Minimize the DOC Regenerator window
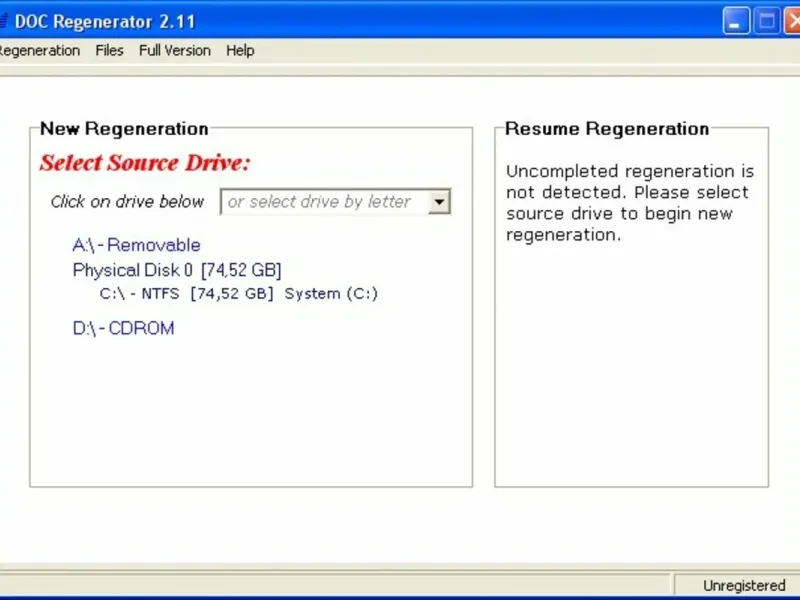The width and height of the screenshot is (800, 600). [736, 21]
